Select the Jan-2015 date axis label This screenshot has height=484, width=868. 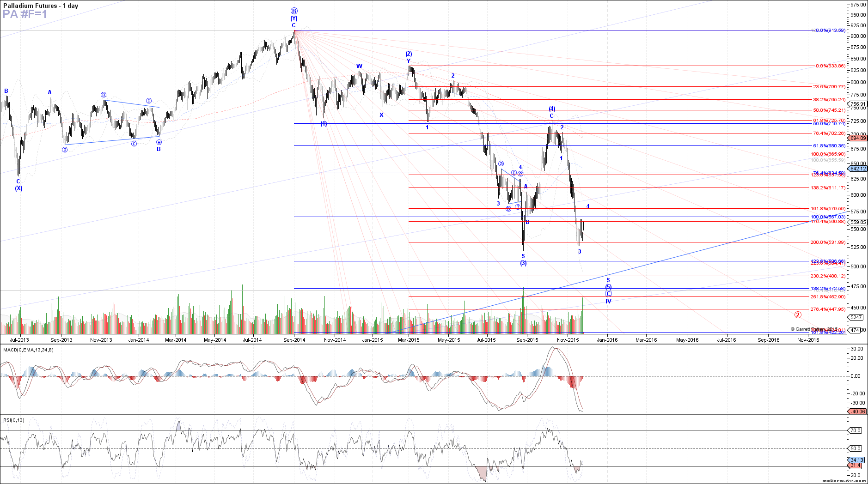pyautogui.click(x=373, y=340)
